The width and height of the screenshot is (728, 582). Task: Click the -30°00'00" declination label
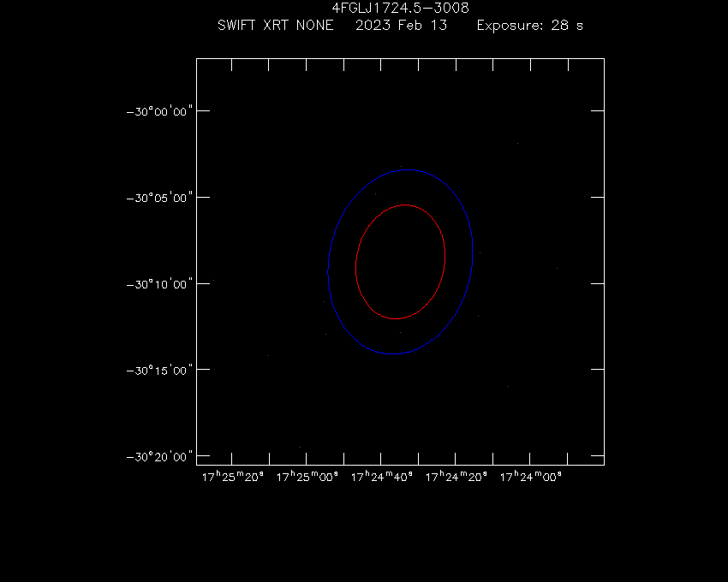click(159, 111)
